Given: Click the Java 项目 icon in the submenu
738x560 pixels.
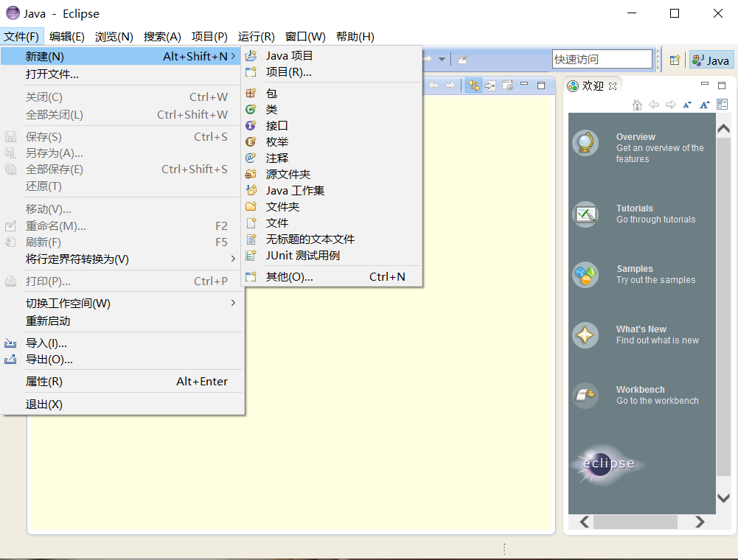Looking at the screenshot, I should tap(251, 56).
